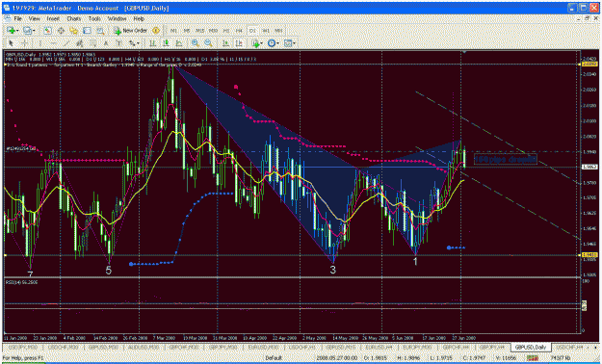Open the View menu
This screenshot has width=602, height=364.
34,18
